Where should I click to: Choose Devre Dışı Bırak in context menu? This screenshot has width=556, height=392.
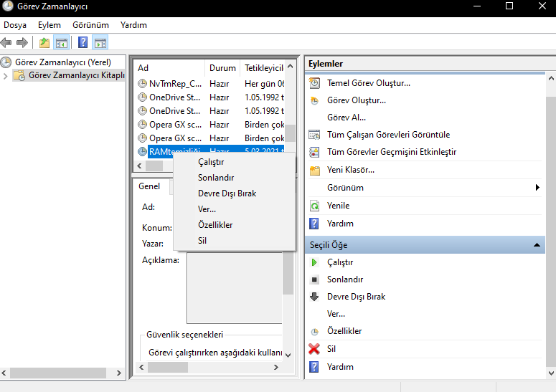coord(235,193)
